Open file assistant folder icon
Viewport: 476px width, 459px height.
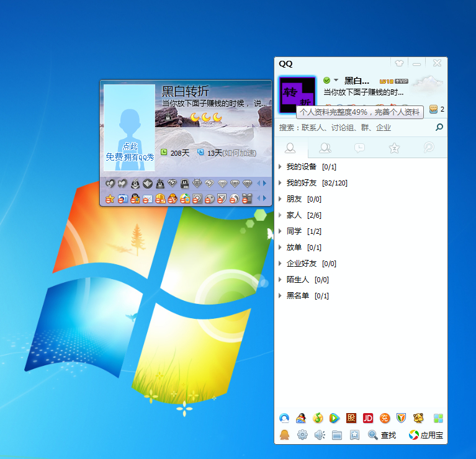(x=337, y=435)
